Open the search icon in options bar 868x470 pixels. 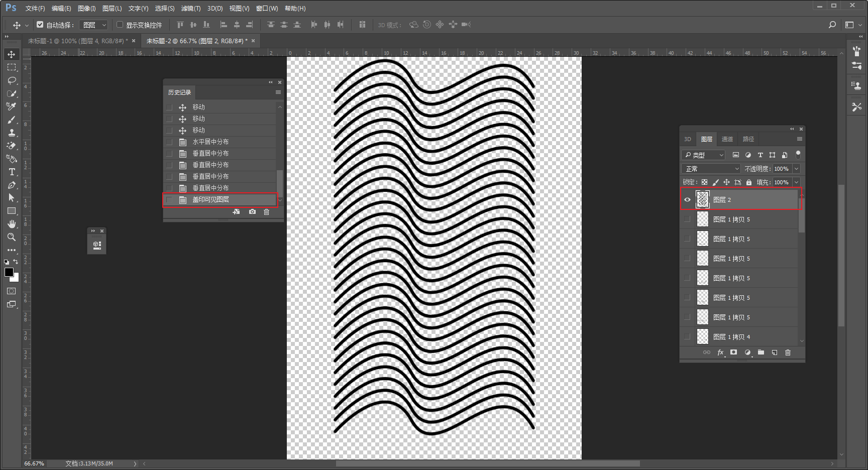coord(832,25)
